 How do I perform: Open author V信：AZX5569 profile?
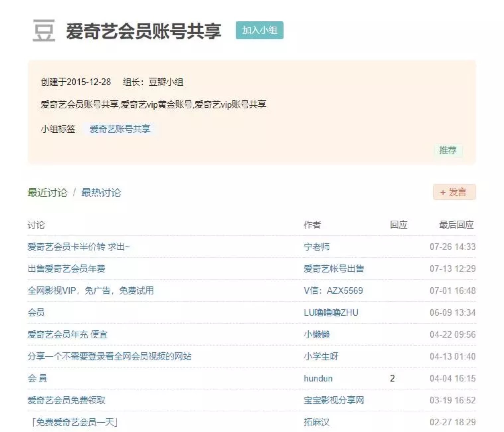(x=333, y=290)
